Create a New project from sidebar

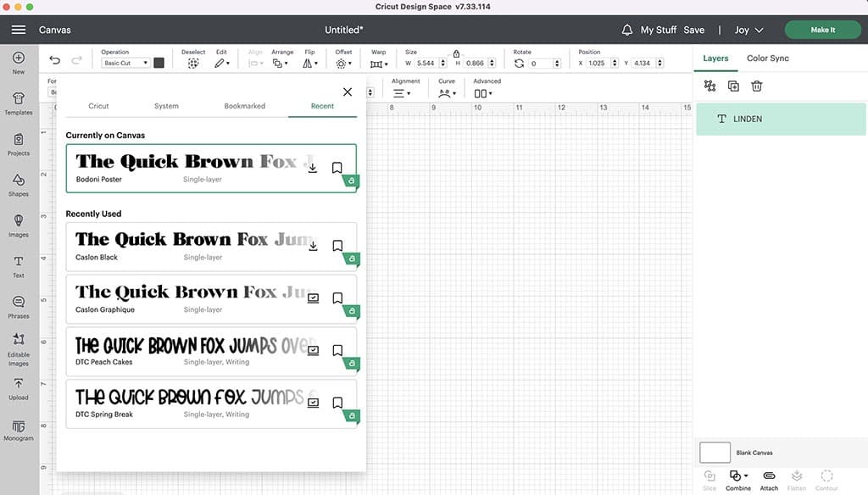click(19, 63)
